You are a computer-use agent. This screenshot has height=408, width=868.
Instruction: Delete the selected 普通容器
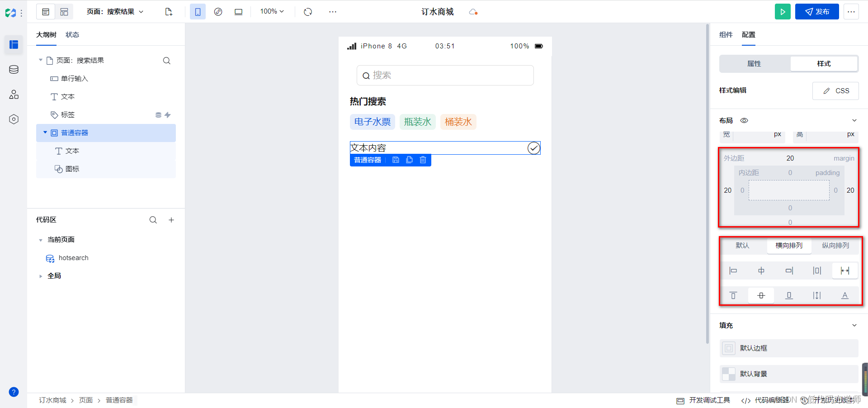click(423, 160)
